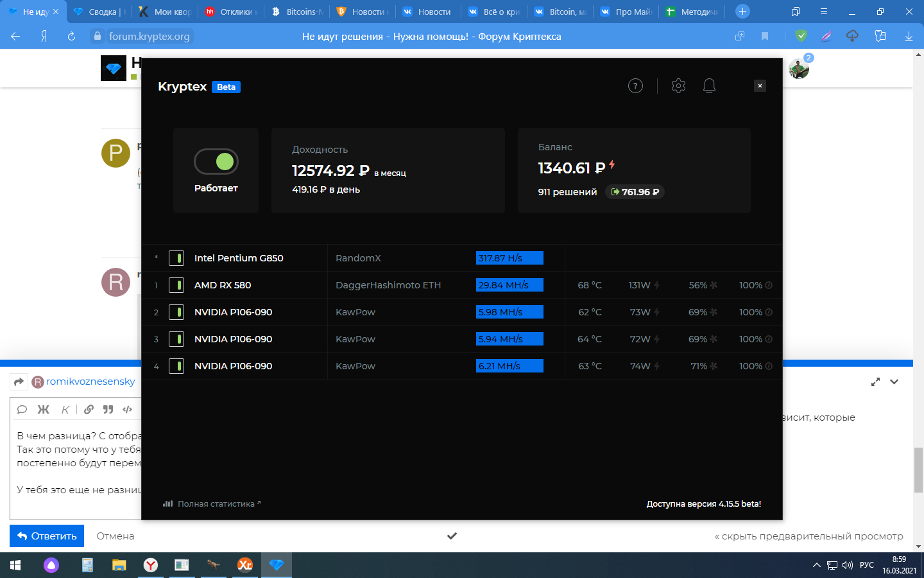The image size is (924, 578).
Task: Open Yandex Browser taskbar icon
Action: (150, 565)
